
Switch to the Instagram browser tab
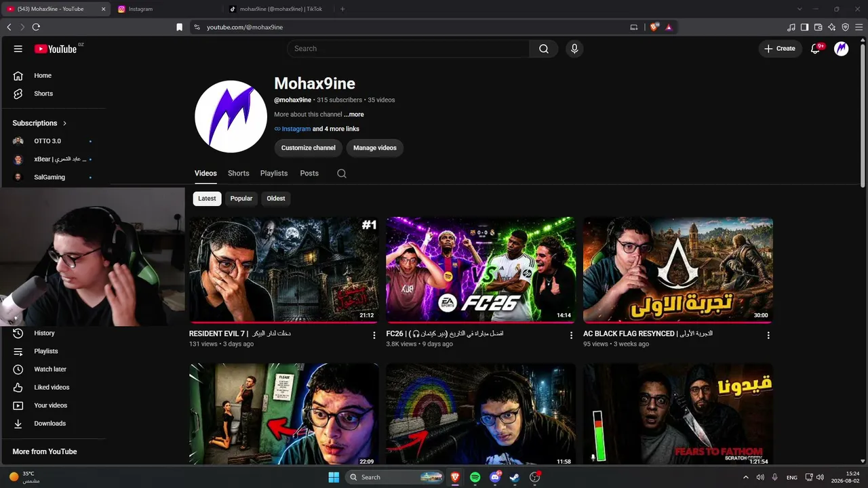pos(166,9)
